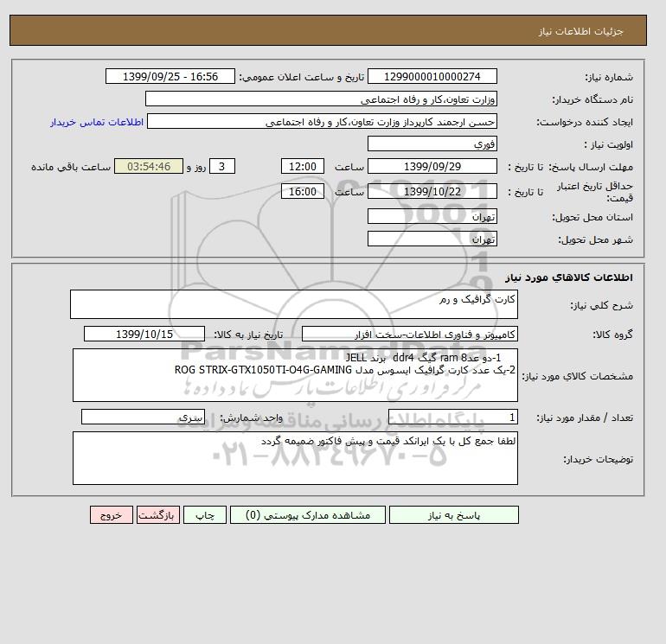
Task: Click the گروه کالا label
Action: tap(613, 335)
